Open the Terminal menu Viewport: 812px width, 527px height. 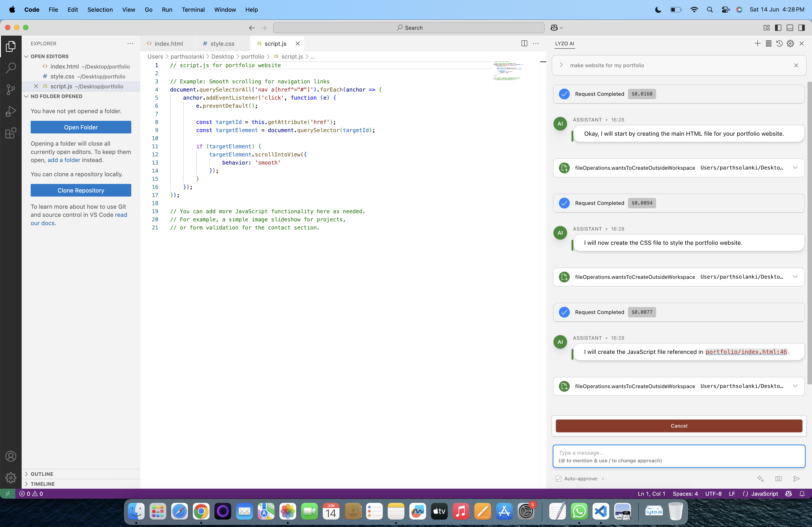(193, 9)
